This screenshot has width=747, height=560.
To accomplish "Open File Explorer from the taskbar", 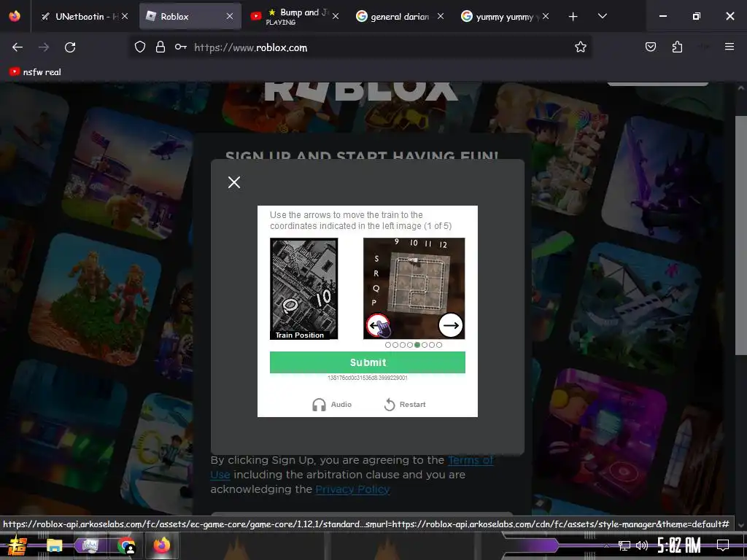I will 54,545.
